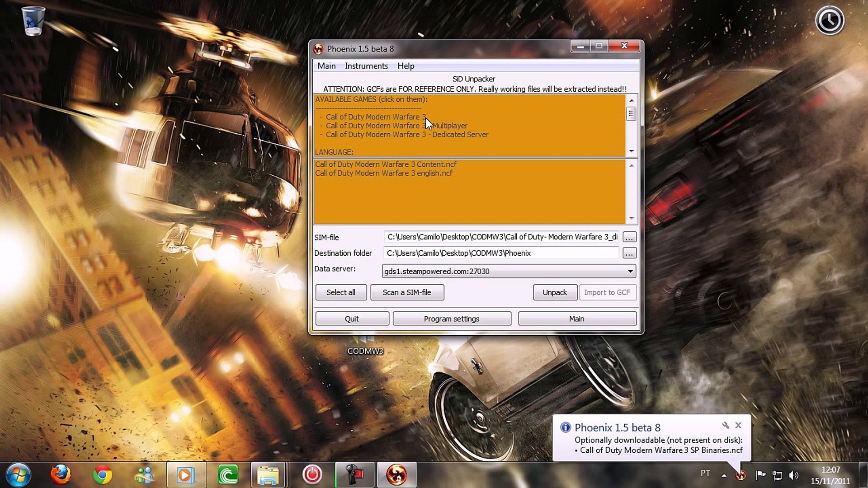868x488 pixels.
Task: Open Windows Media Player taskbar icon
Action: coord(186,475)
